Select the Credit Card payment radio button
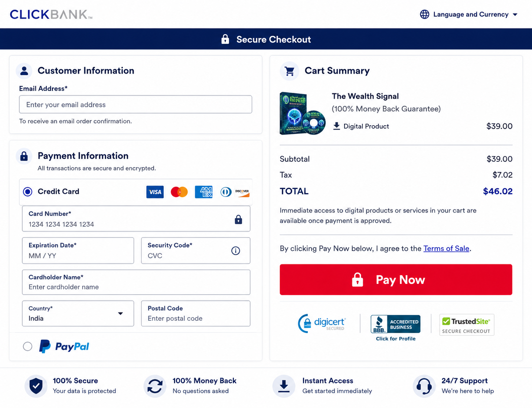Screen dimensions: 532x408 click(x=28, y=192)
